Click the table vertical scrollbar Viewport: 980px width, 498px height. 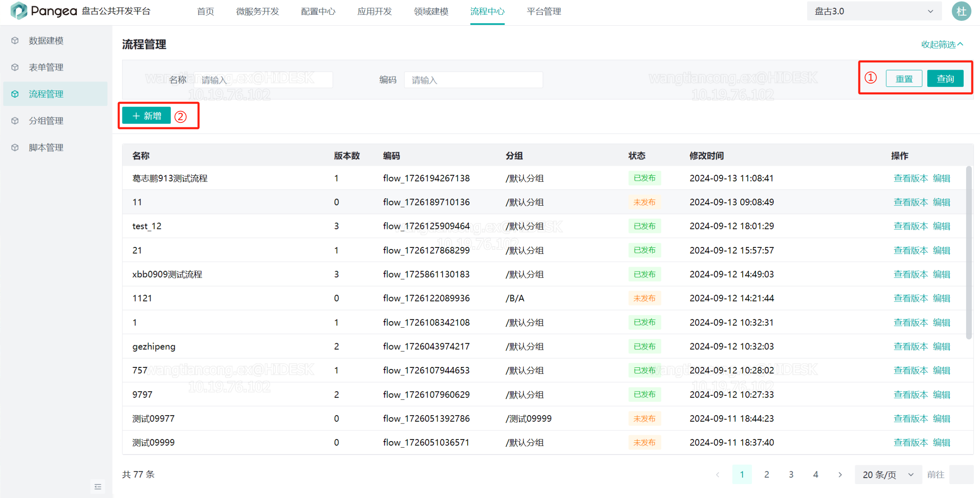pyautogui.click(x=969, y=253)
